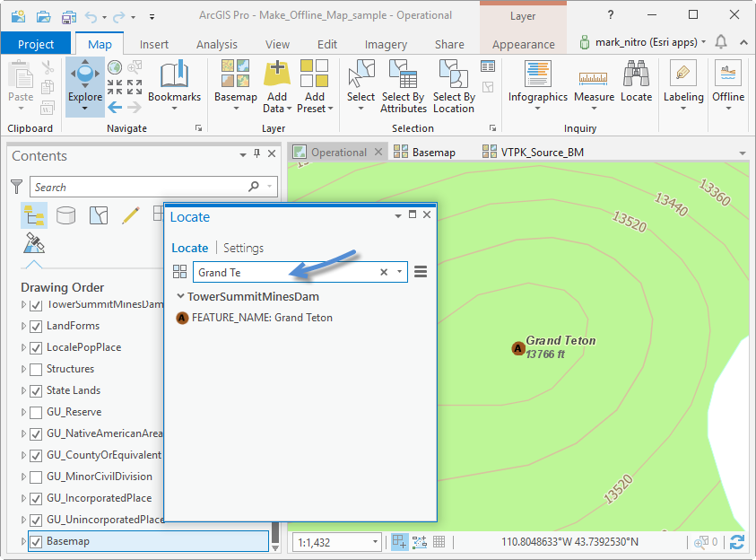
Task: Uncheck the LandForms layer
Action: point(36,327)
